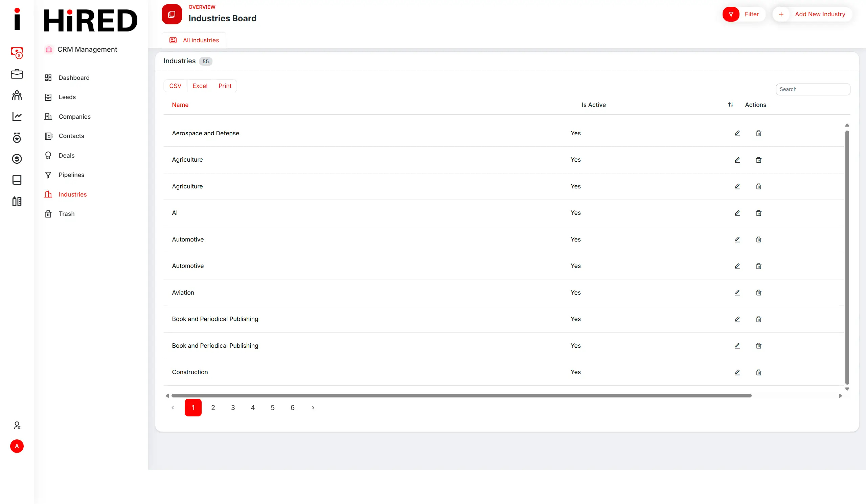Click the AI name cell

click(175, 213)
